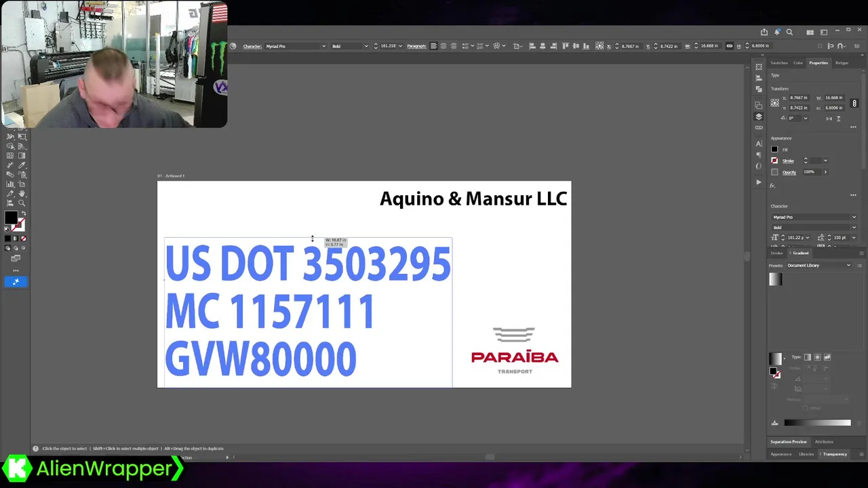Click the fx effects icon
The image size is (868, 488).
click(x=772, y=186)
